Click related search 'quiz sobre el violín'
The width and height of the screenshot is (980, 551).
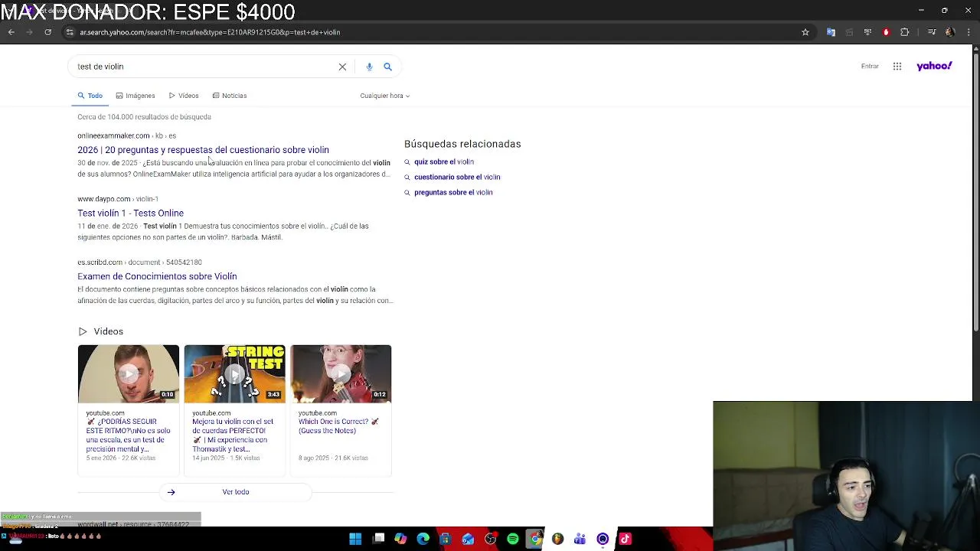coord(444,161)
